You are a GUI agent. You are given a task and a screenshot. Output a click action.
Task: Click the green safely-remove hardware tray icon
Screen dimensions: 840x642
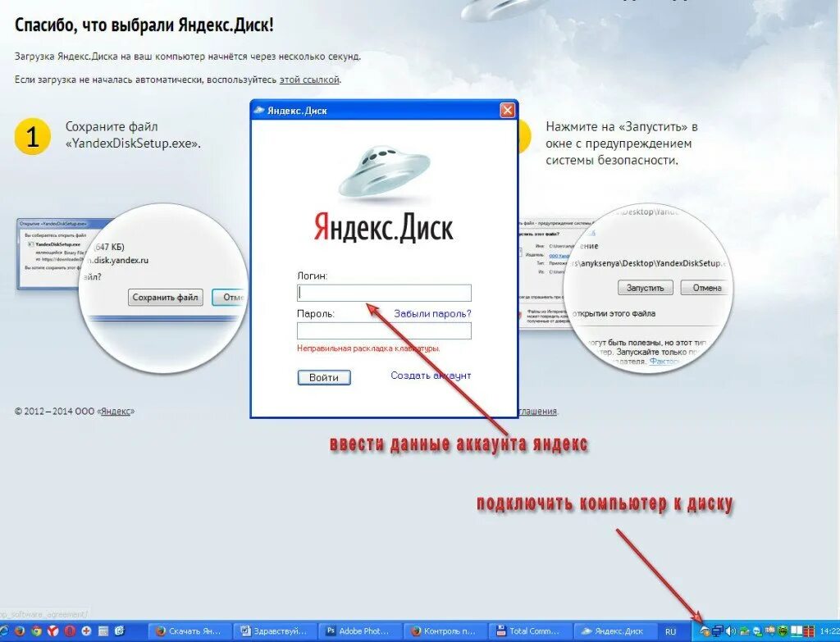point(745,631)
